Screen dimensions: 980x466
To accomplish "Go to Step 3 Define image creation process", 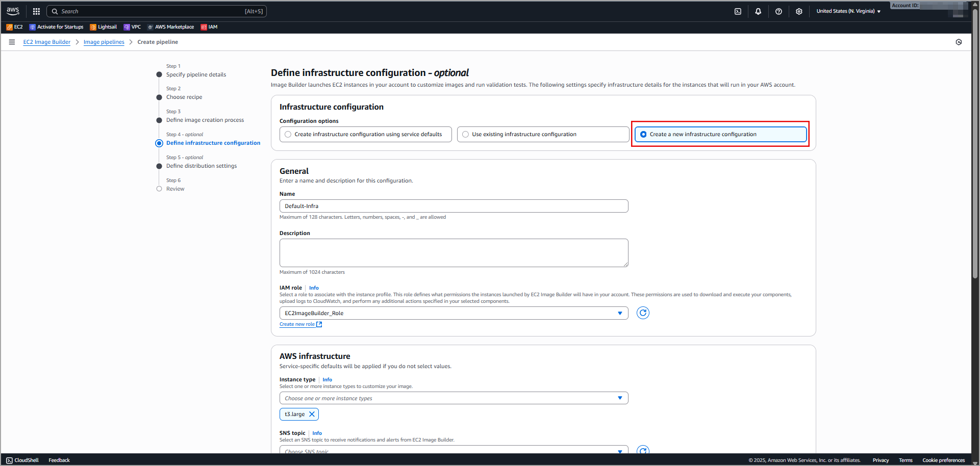I will click(x=205, y=120).
